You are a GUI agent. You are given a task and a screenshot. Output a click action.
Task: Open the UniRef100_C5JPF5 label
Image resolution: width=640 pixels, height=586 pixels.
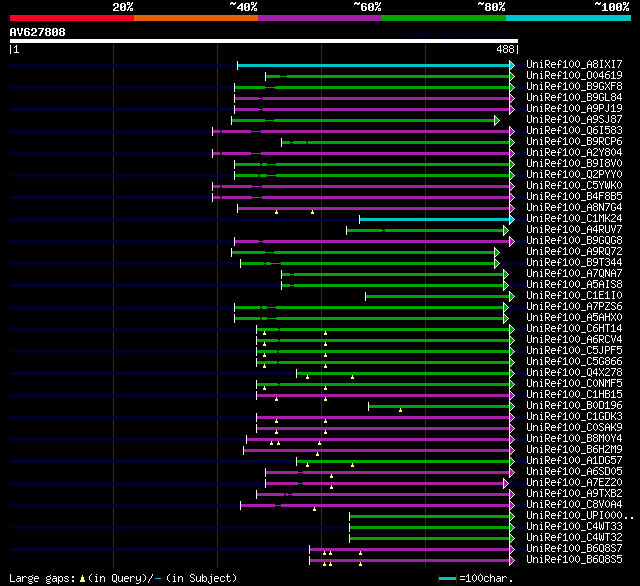coord(574,351)
